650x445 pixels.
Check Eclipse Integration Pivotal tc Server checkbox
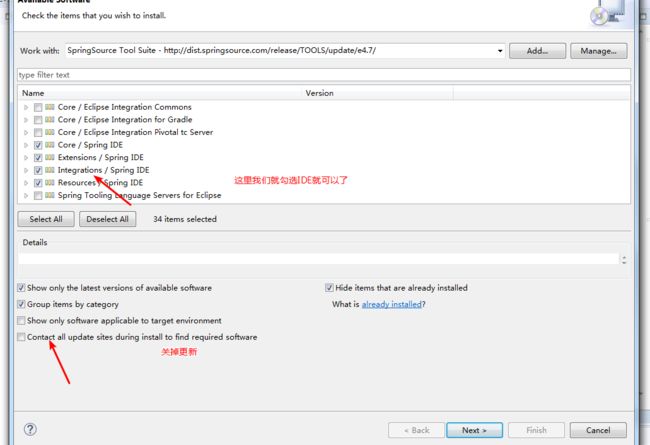[x=38, y=133]
